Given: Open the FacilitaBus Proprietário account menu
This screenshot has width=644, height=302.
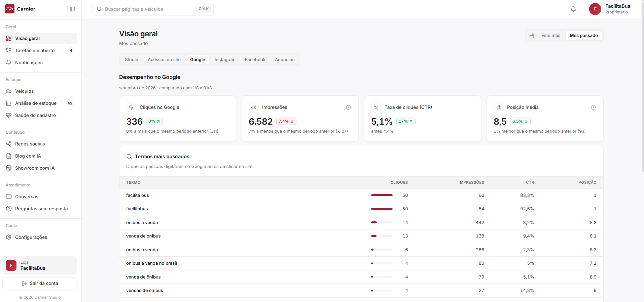Looking at the screenshot, I should 610,9.
